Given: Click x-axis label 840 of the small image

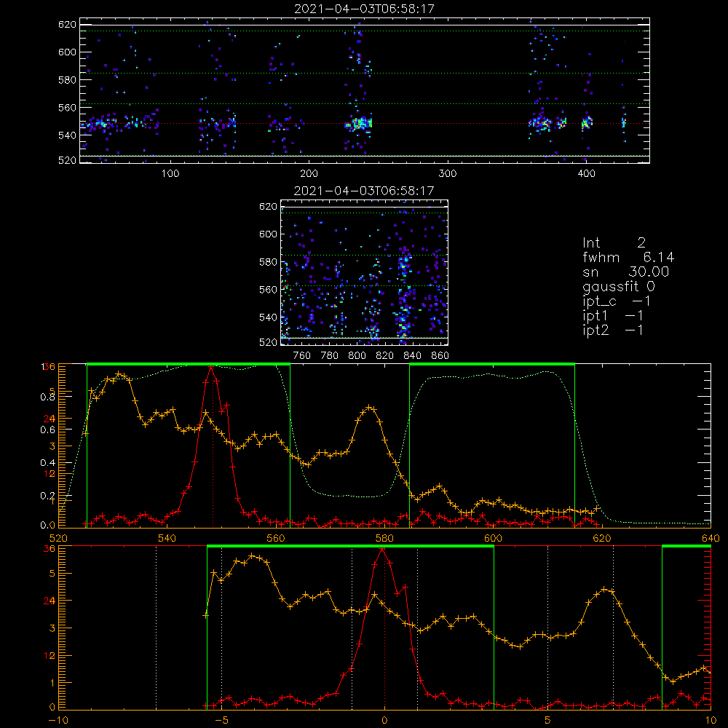Looking at the screenshot, I should pos(412,356).
